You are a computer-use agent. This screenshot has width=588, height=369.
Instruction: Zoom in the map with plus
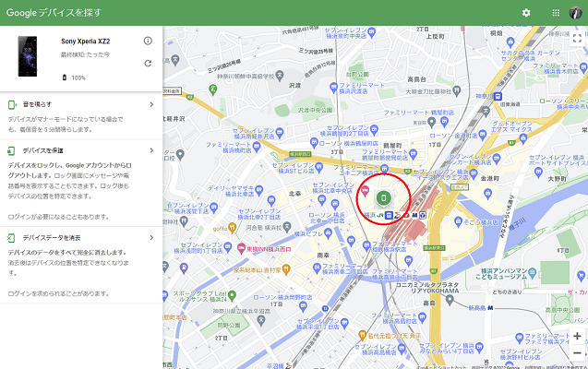pyautogui.click(x=578, y=336)
